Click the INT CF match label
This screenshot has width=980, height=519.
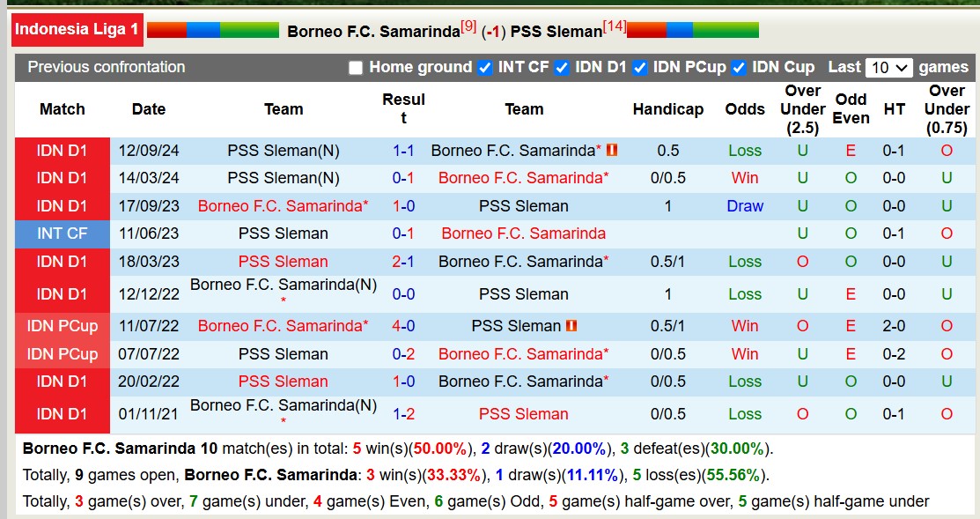pyautogui.click(x=63, y=234)
